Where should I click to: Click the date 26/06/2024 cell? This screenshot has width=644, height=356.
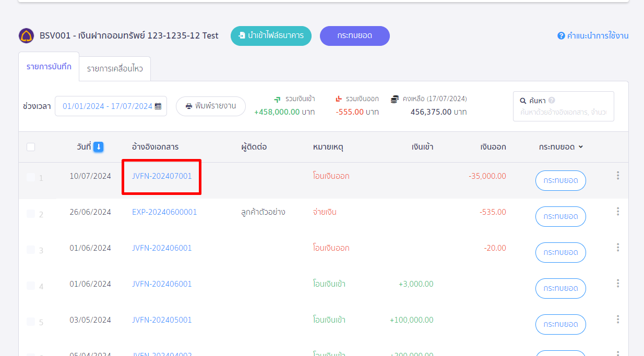90,212
